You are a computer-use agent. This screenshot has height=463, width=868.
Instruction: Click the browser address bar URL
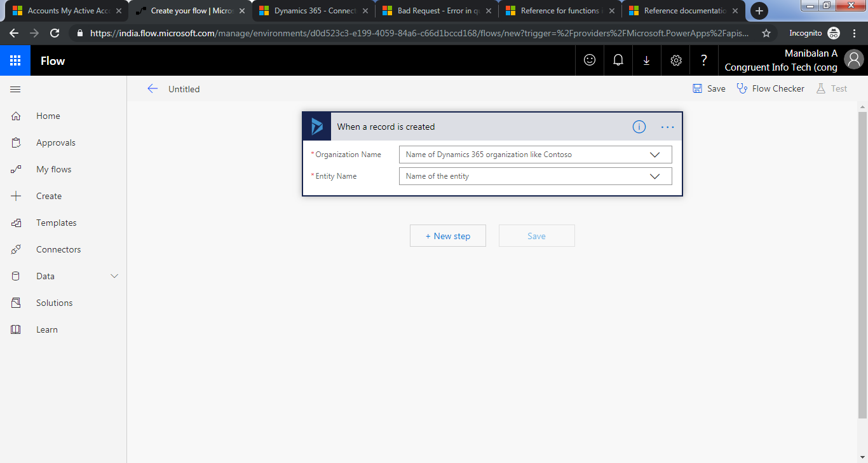tap(419, 33)
